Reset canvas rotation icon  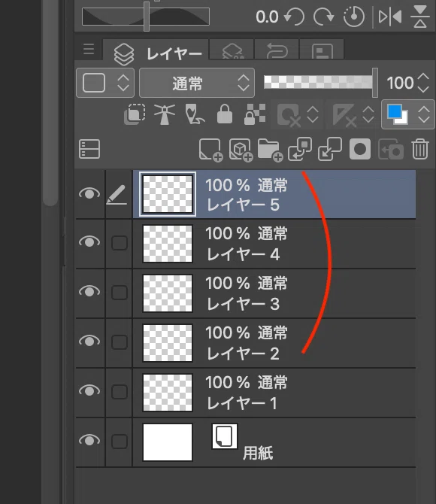click(354, 17)
